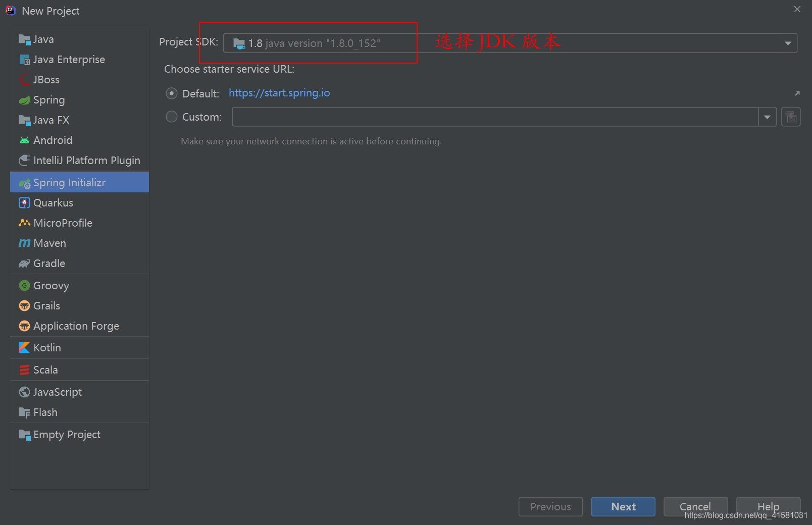
Task: Click the Kotlin K icon
Action: pyautogui.click(x=24, y=348)
